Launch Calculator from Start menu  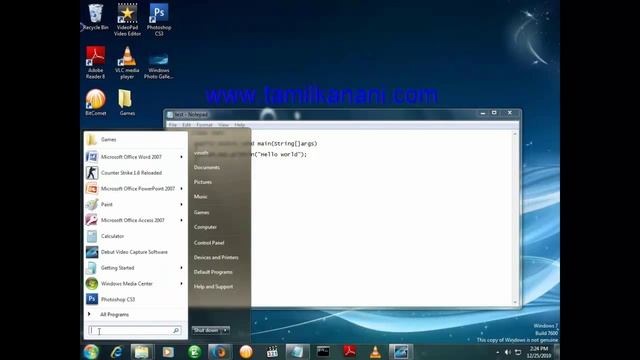coord(136,236)
